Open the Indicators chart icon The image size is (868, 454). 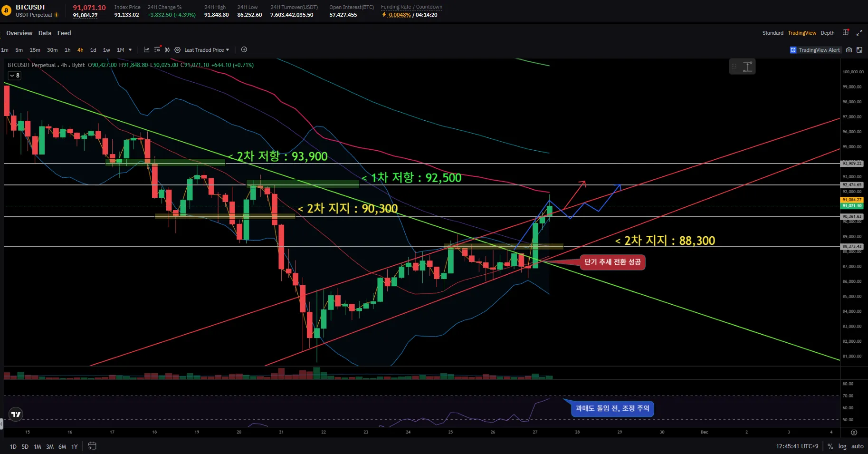[146, 50]
